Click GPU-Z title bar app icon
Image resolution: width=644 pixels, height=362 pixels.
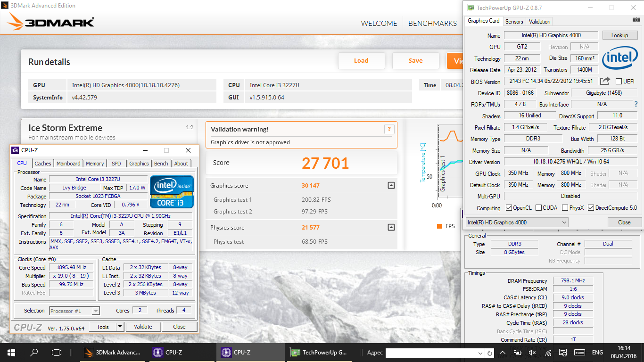tap(470, 8)
